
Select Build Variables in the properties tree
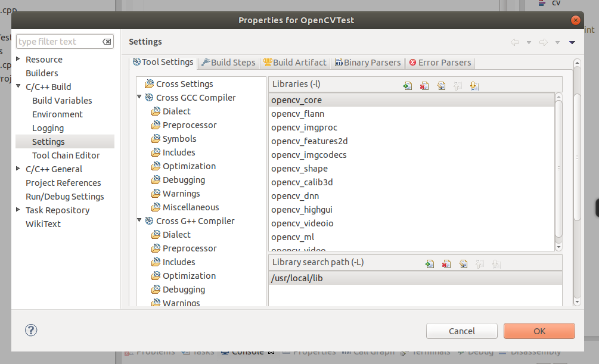pos(62,101)
